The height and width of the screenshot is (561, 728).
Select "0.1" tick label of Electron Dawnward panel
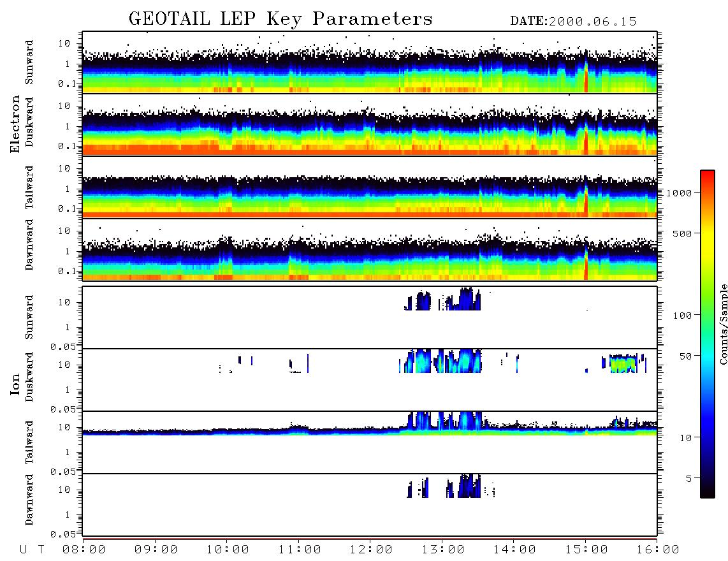click(67, 271)
